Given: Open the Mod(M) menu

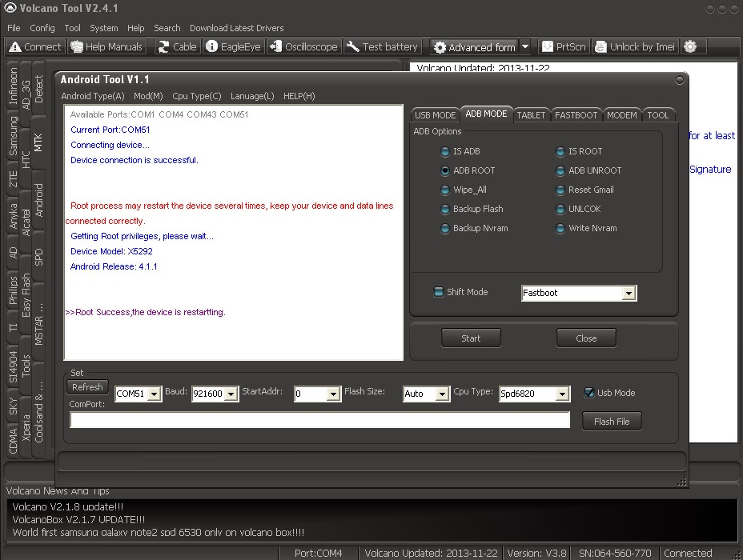Looking at the screenshot, I should click(148, 96).
